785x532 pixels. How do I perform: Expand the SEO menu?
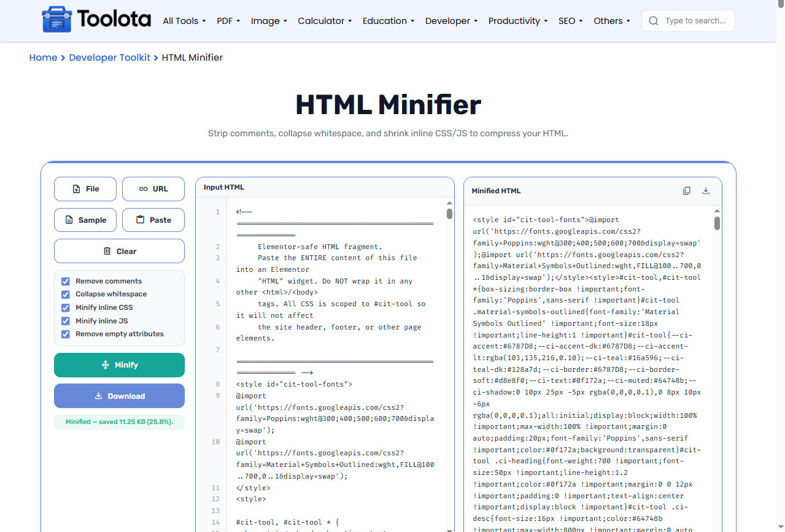(571, 21)
